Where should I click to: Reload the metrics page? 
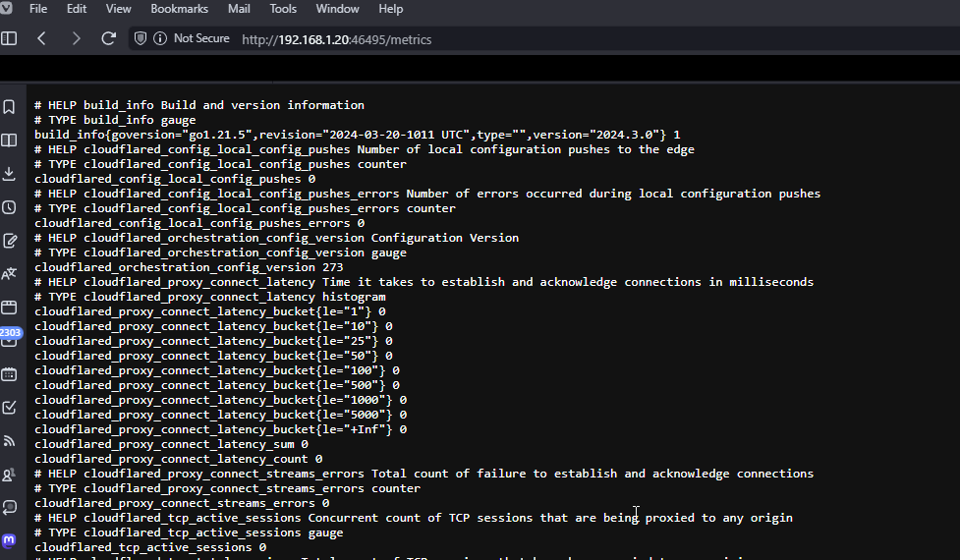tap(108, 38)
